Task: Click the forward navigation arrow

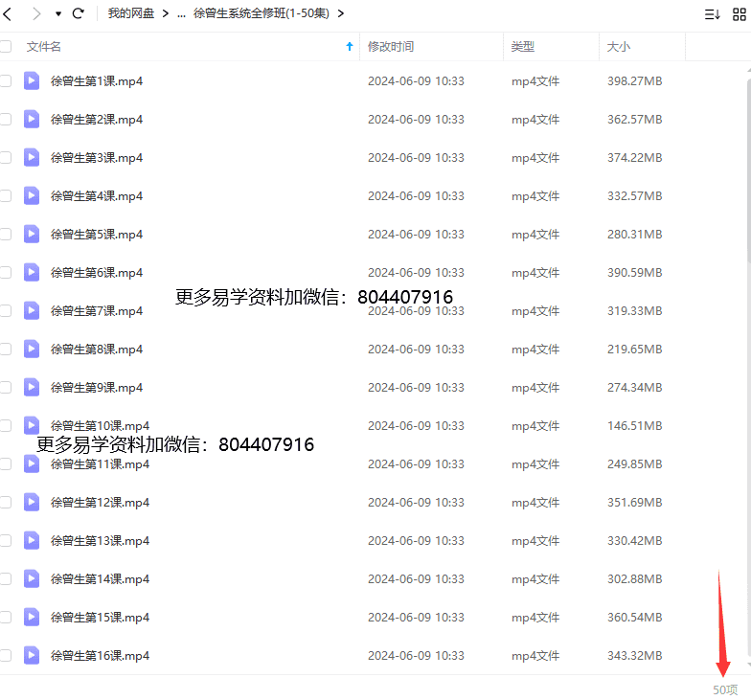Action: 36,13
